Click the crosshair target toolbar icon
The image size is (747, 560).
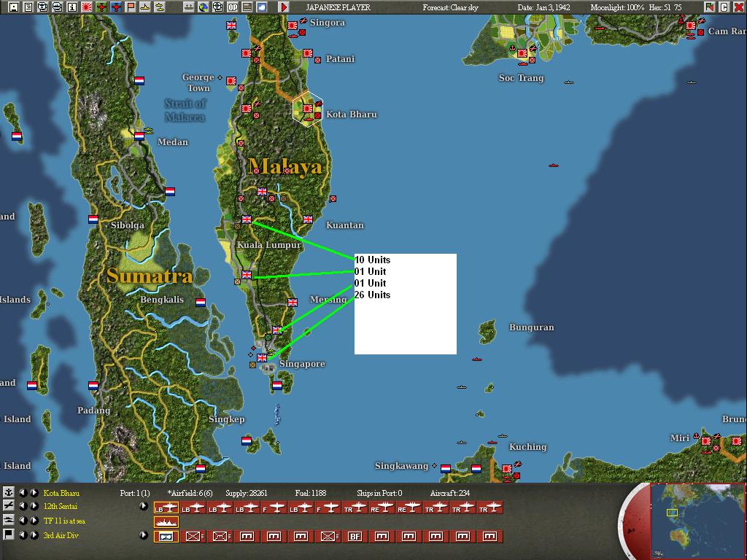[217, 7]
